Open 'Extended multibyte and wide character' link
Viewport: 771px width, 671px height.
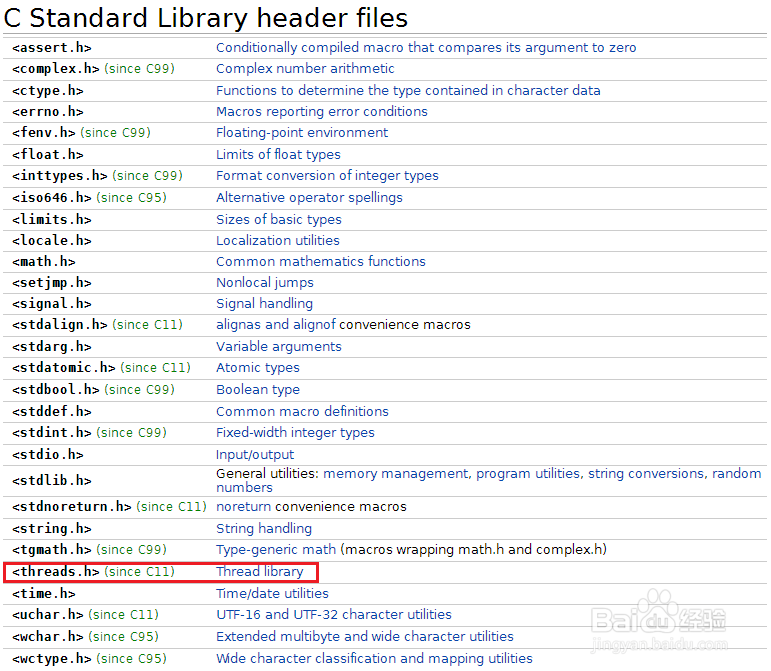pyautogui.click(x=364, y=637)
